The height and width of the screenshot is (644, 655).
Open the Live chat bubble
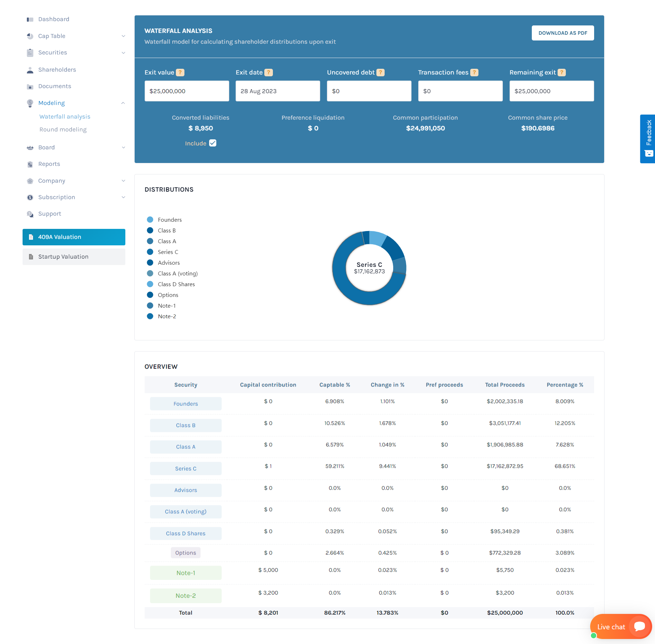[x=621, y=626]
